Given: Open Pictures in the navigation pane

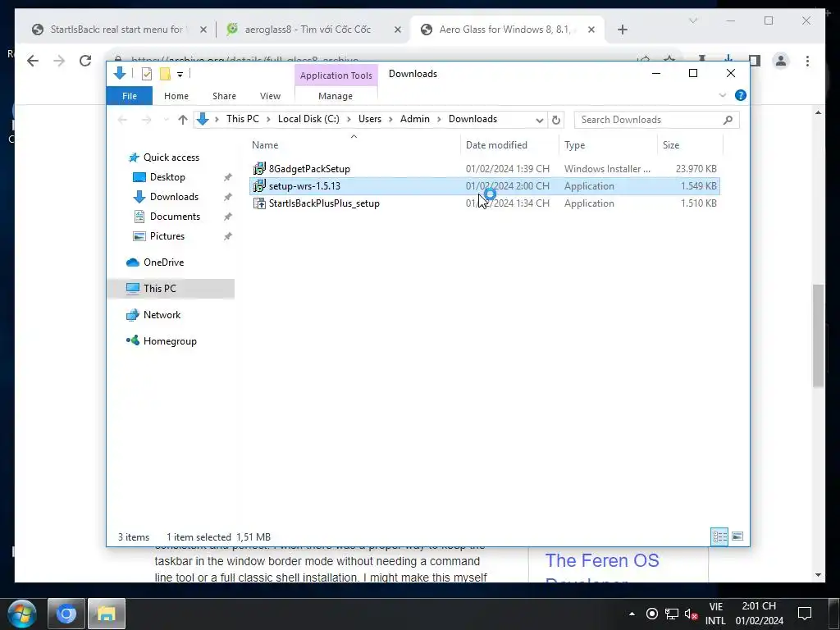Looking at the screenshot, I should (167, 236).
